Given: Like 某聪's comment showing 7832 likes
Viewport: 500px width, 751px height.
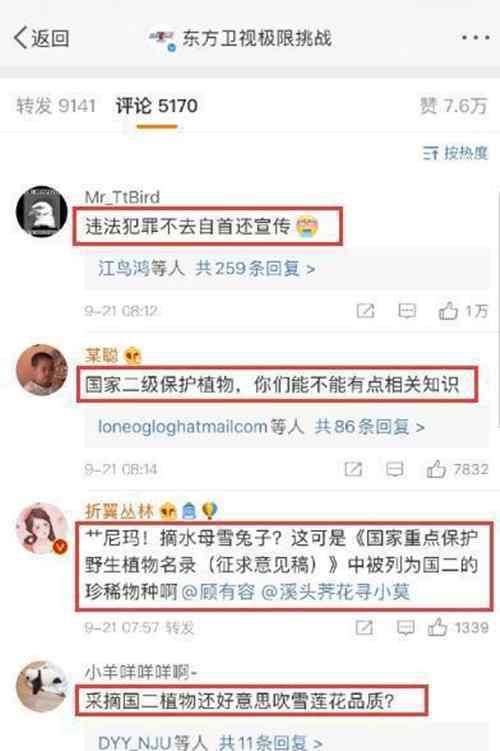Looking at the screenshot, I should pyautogui.click(x=457, y=469).
